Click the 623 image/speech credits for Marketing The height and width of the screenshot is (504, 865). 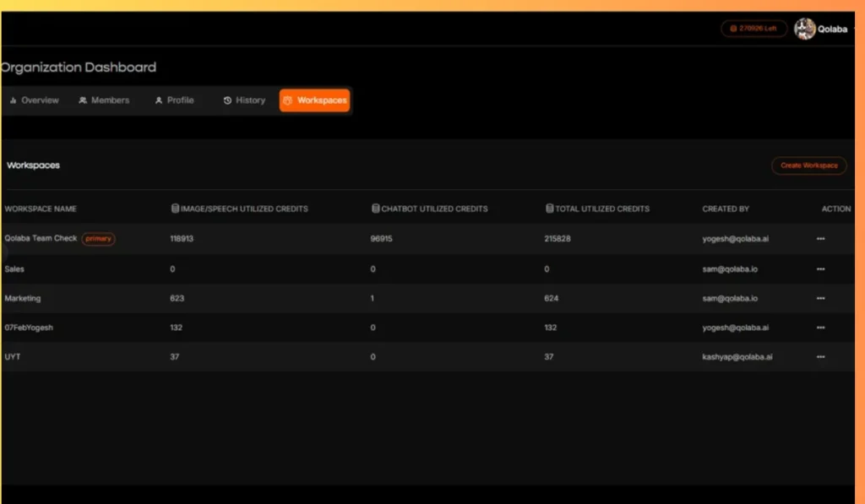click(x=177, y=298)
